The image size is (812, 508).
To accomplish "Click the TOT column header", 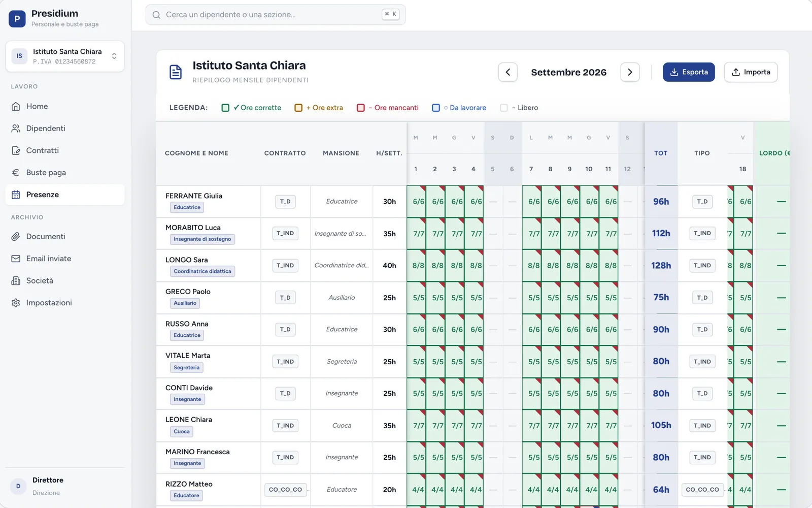I will click(661, 153).
